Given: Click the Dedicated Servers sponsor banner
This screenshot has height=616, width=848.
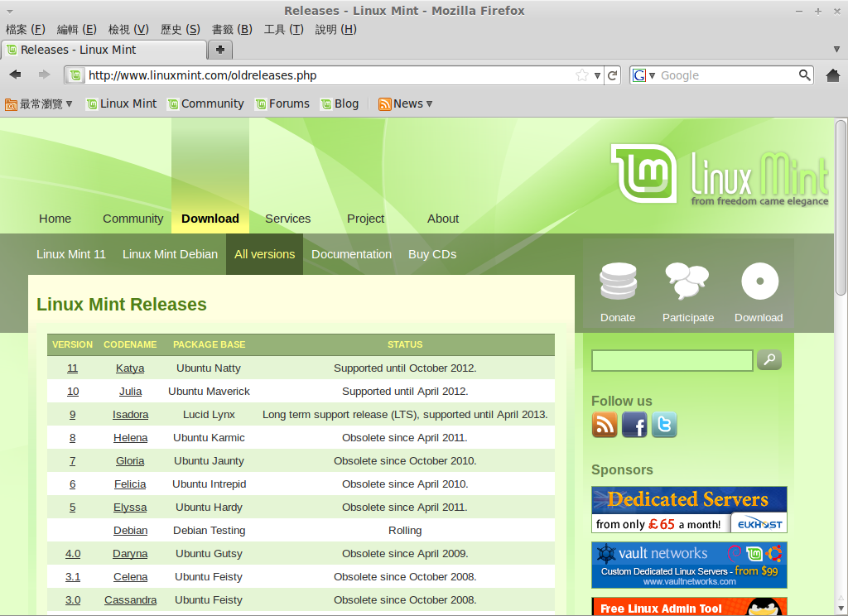Looking at the screenshot, I should pyautogui.click(x=689, y=510).
